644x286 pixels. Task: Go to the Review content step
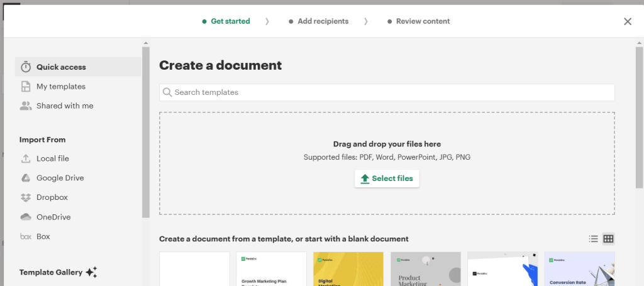[418, 21]
